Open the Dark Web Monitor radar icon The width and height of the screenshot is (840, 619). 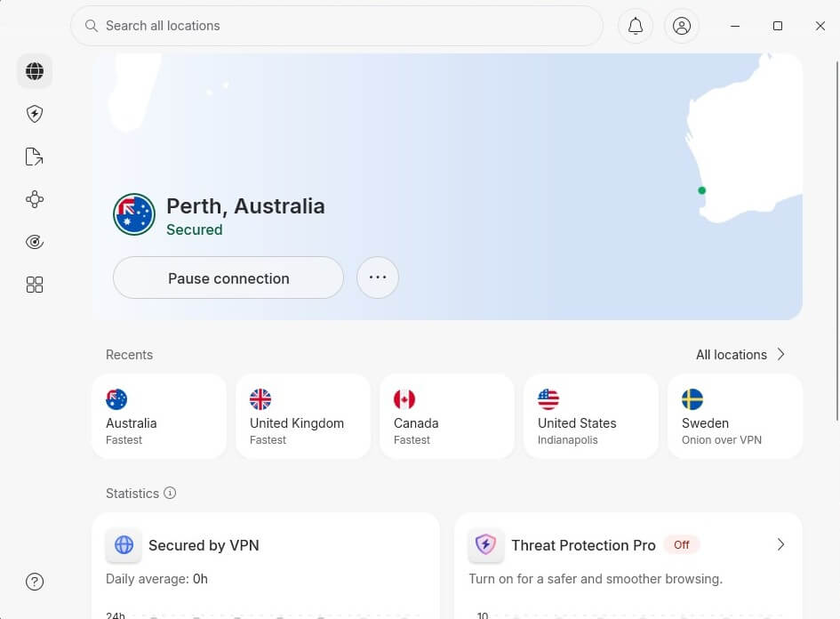(x=35, y=242)
